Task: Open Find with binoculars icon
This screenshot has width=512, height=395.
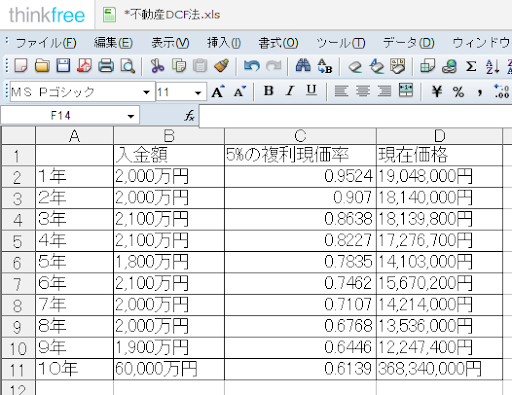Action: (x=303, y=66)
